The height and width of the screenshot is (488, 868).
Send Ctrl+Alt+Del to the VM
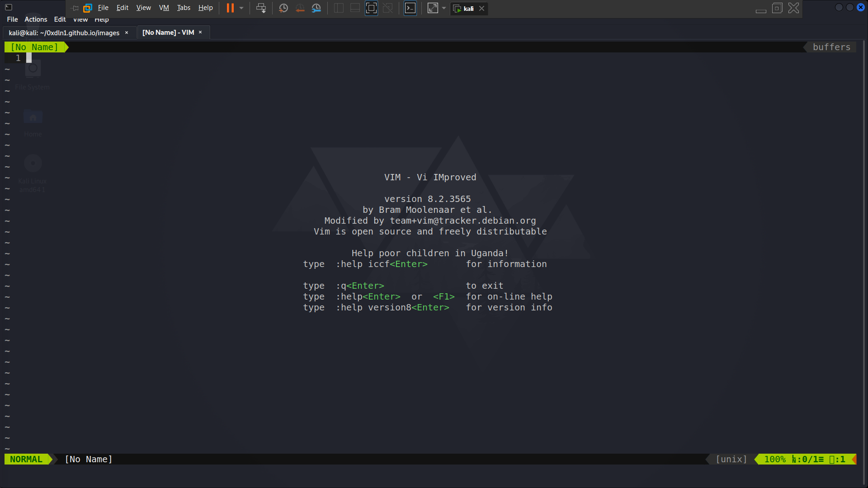[x=261, y=8]
